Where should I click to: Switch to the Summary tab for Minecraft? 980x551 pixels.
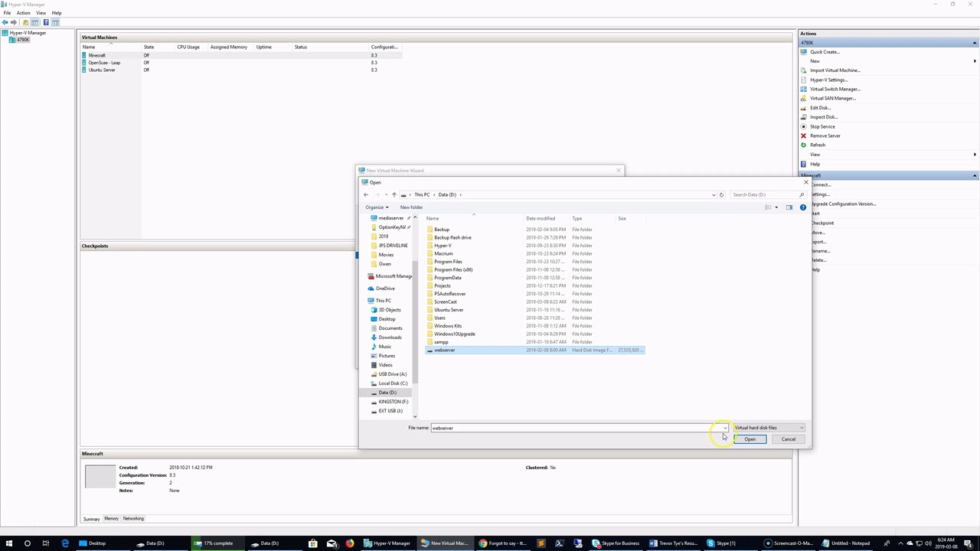[91, 519]
